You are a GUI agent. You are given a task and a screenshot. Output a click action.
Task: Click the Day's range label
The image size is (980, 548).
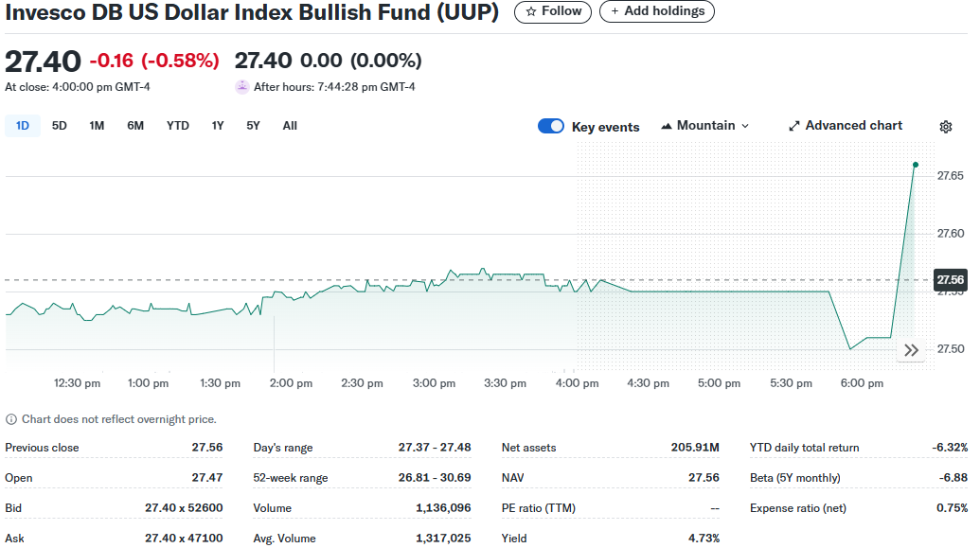pyautogui.click(x=283, y=448)
